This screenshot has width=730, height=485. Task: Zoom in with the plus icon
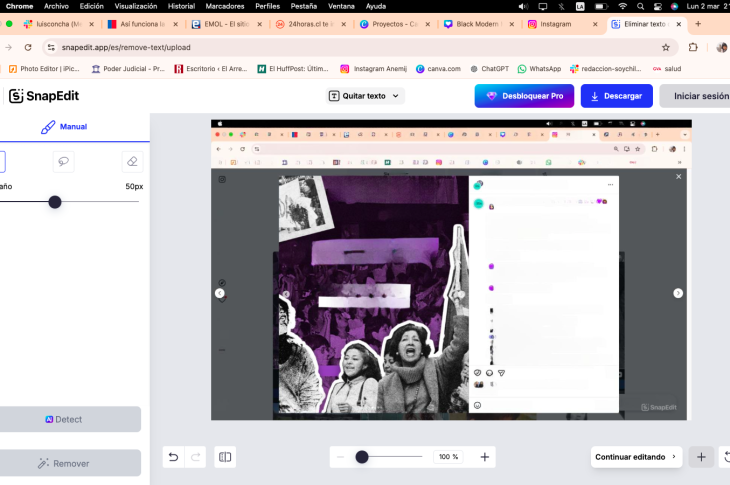coord(485,457)
